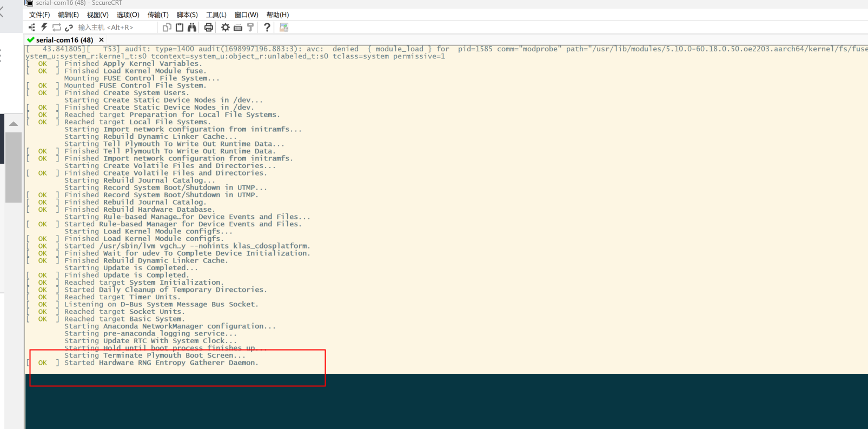This screenshot has width=868, height=429.
Task: Click the Help question mark icon
Action: 267,28
